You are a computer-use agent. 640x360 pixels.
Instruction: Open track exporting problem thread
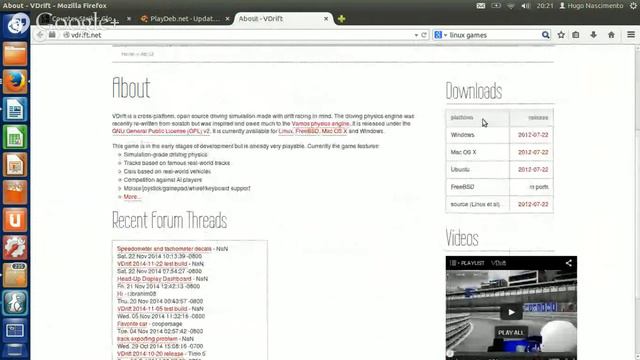tap(147, 339)
